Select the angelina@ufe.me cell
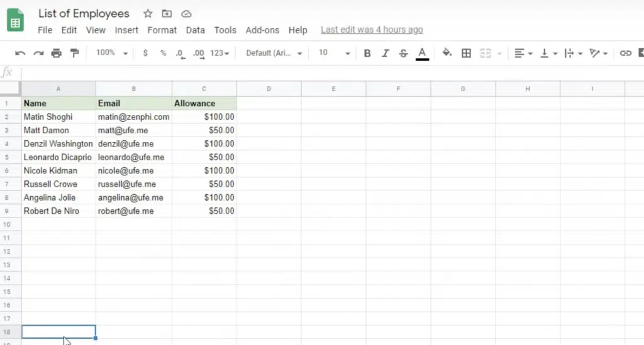The width and height of the screenshot is (644, 345). [x=133, y=198]
